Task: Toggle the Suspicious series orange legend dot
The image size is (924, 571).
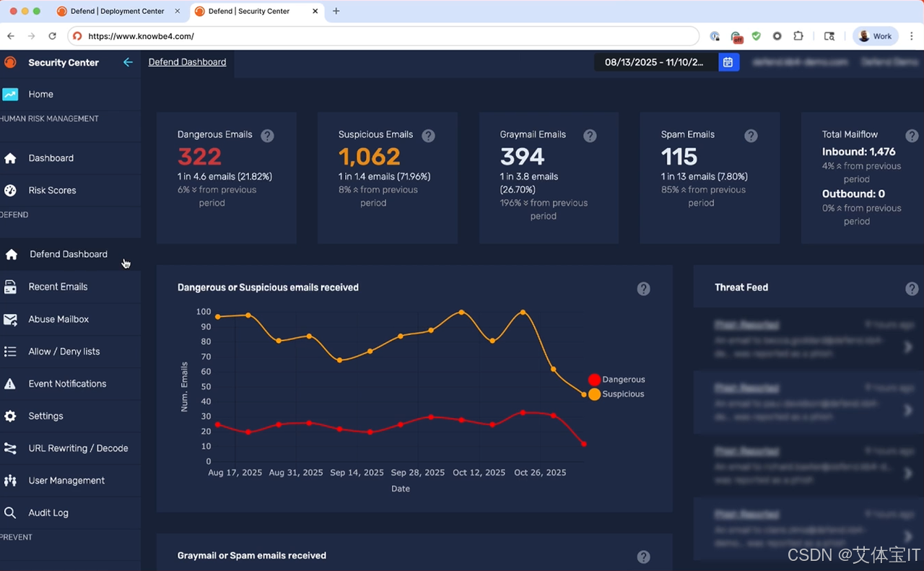Action: 594,394
